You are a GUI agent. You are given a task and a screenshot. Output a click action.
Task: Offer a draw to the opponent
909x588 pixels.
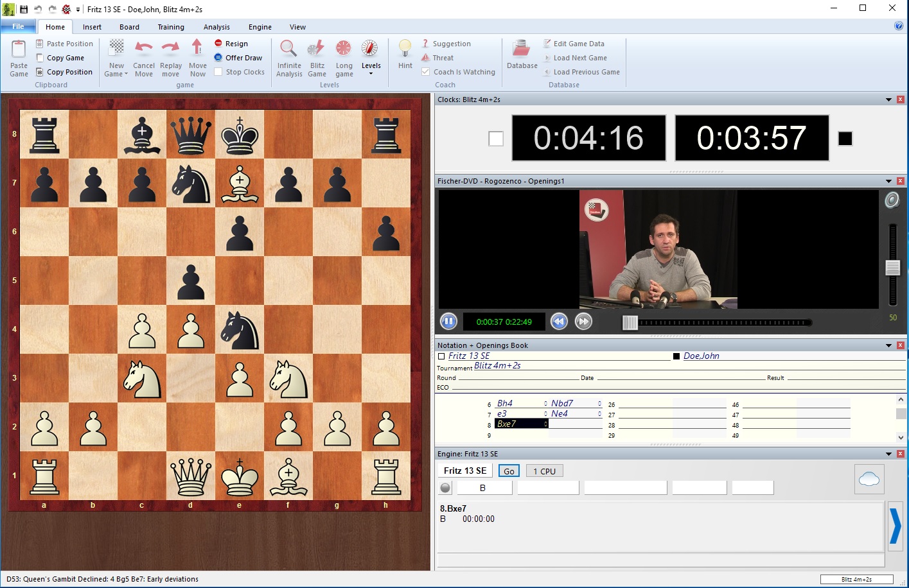(238, 57)
